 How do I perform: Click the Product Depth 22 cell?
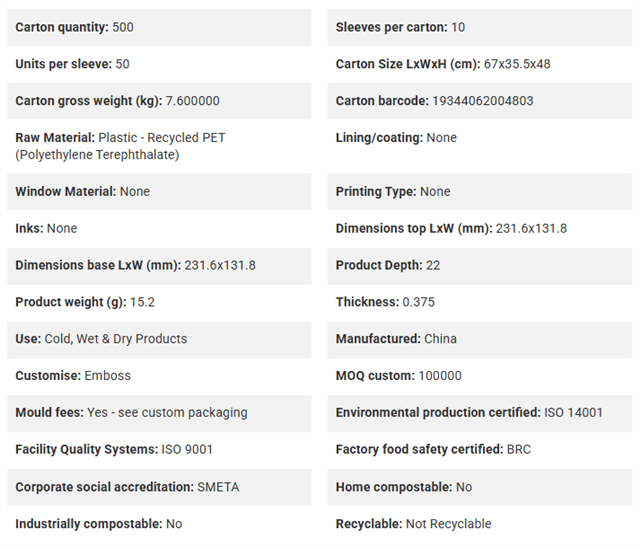point(480,266)
